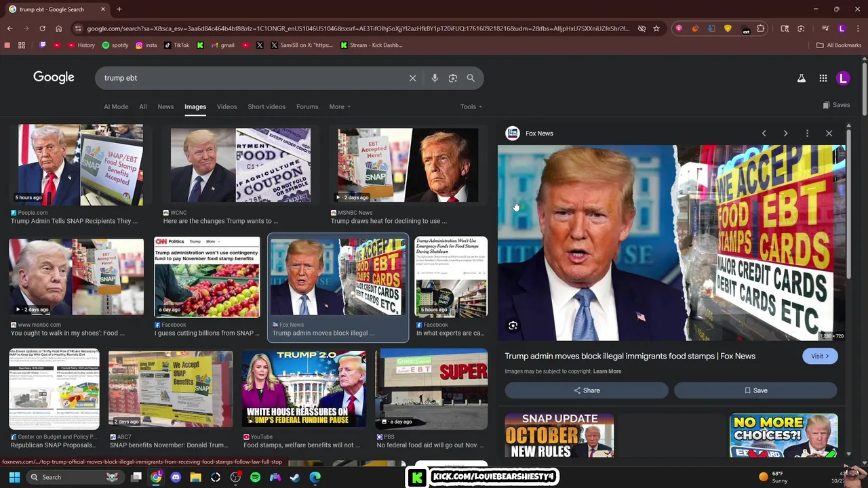Image resolution: width=868 pixels, height=488 pixels.
Task: Open the Windows Start menu
Action: click(14, 477)
